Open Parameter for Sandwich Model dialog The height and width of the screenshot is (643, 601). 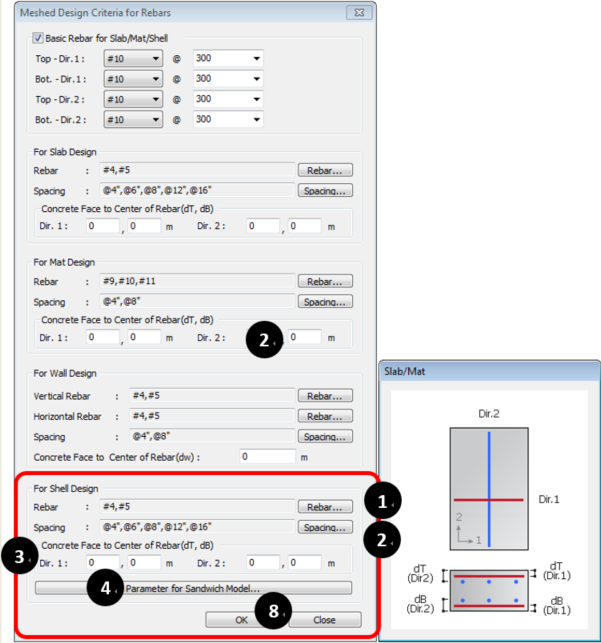(193, 588)
